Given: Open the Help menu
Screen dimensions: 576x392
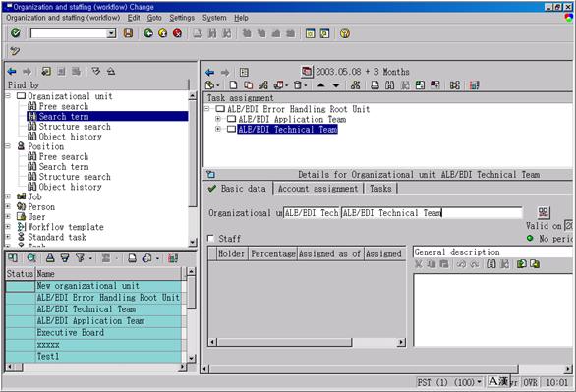Looking at the screenshot, I should click(241, 18).
